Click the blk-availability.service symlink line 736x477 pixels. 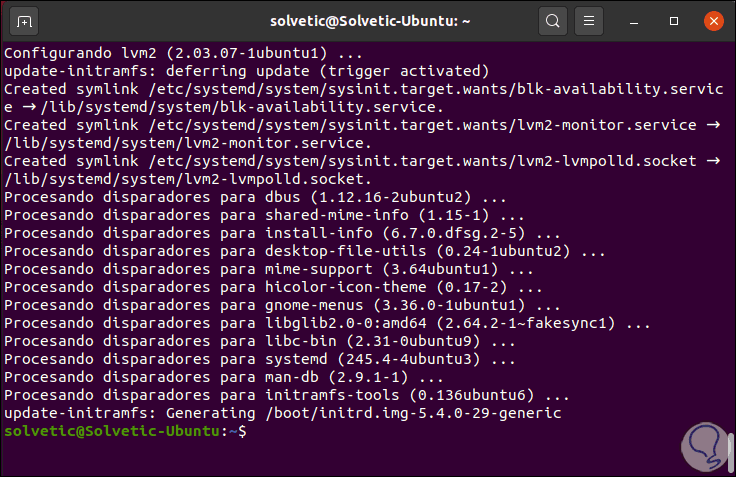pos(364,89)
